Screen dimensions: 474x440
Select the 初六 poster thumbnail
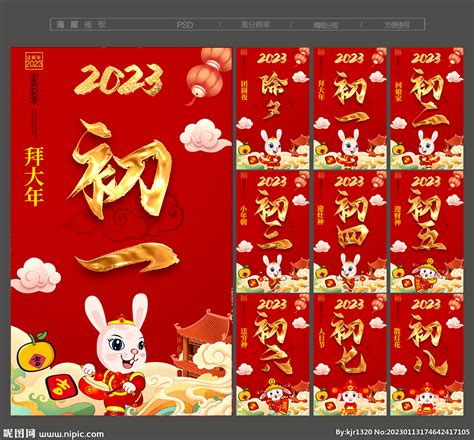click(273, 355)
